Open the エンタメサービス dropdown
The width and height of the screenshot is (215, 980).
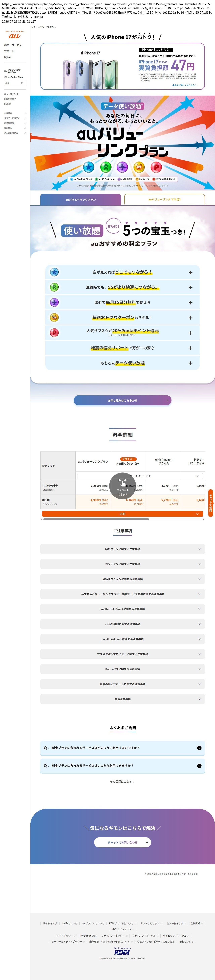[140, 476]
